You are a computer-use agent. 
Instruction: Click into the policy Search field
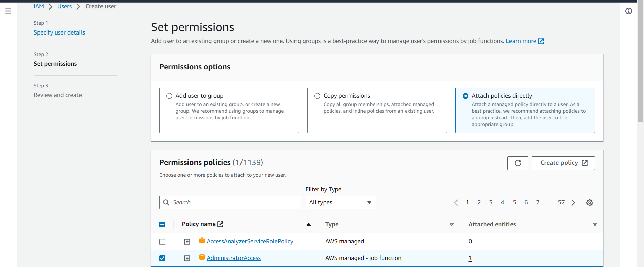click(x=230, y=202)
